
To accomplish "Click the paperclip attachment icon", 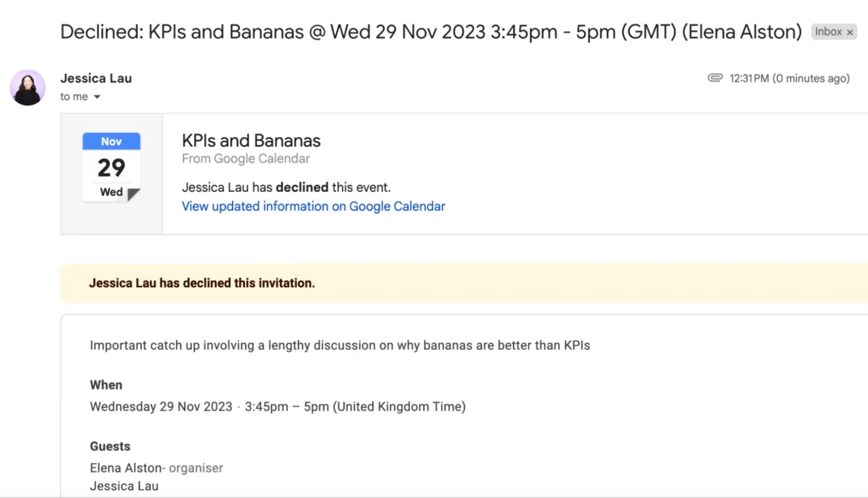I will pyautogui.click(x=715, y=78).
